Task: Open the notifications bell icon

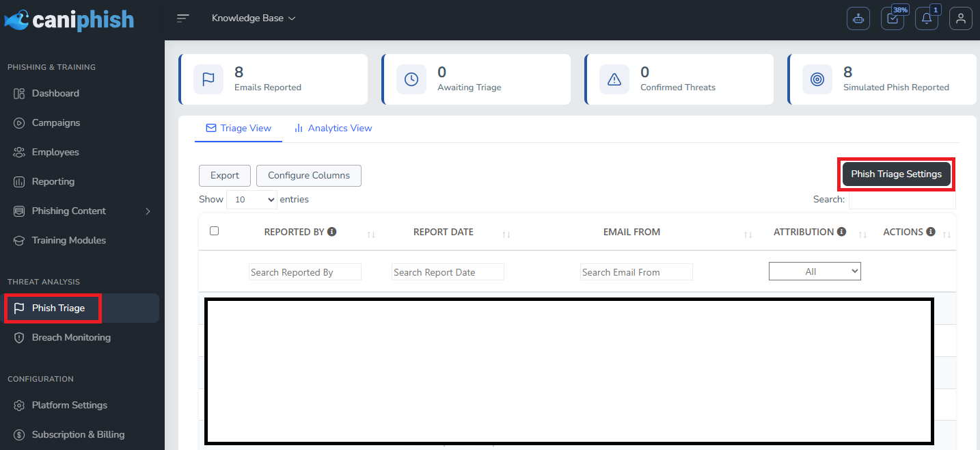Action: (x=927, y=18)
